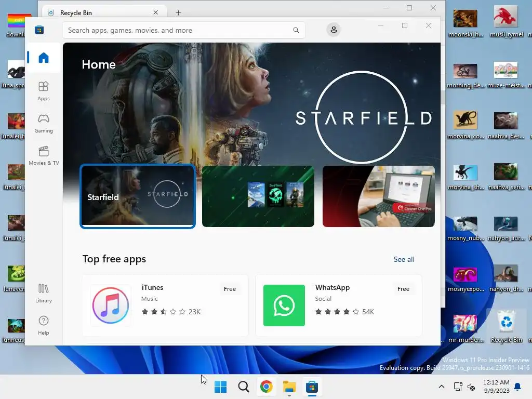Select the Cleaner One Pro featured thumbnail
This screenshot has width=532, height=399.
coord(378,196)
